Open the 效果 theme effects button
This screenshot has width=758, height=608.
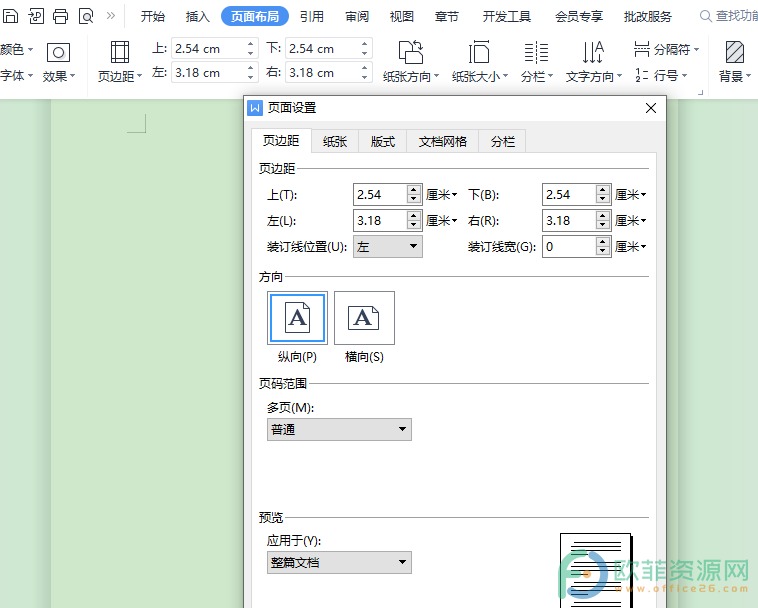click(58, 63)
